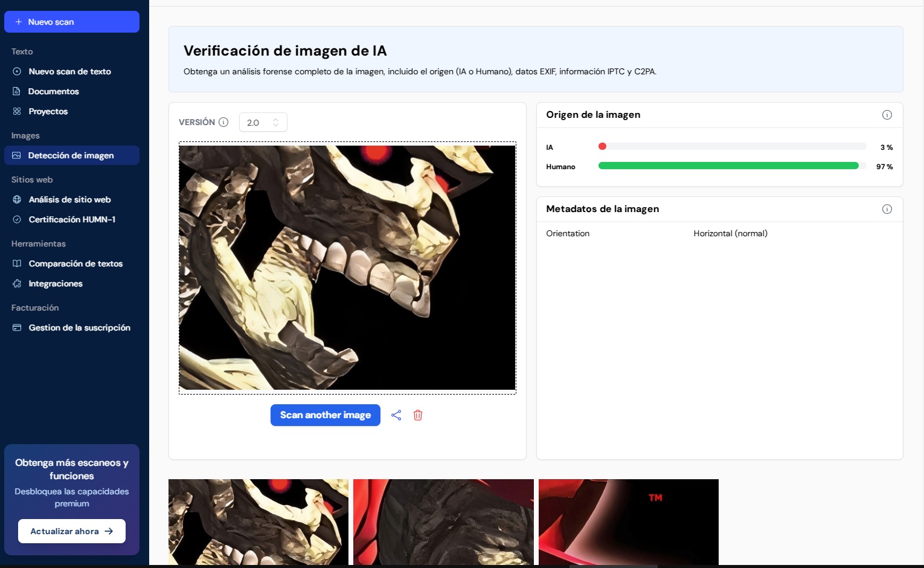
Task: Delete the scanned image with trash icon
Action: coord(418,415)
